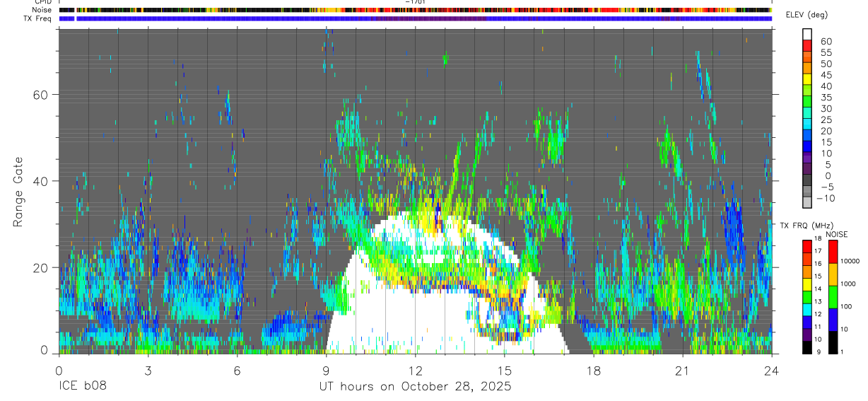Image resolution: width=868 pixels, height=401 pixels.
Task: Click the 35 label on ELEV scale
Action: click(825, 98)
